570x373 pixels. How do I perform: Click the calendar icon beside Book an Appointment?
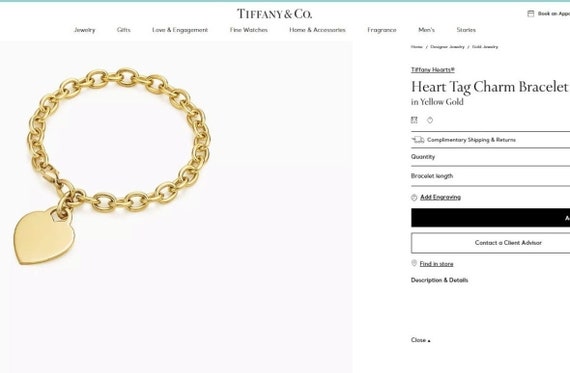pyautogui.click(x=531, y=13)
